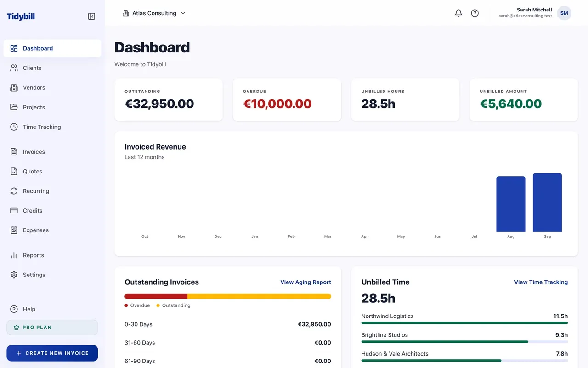Click the Quotes document-check icon

pos(14,172)
